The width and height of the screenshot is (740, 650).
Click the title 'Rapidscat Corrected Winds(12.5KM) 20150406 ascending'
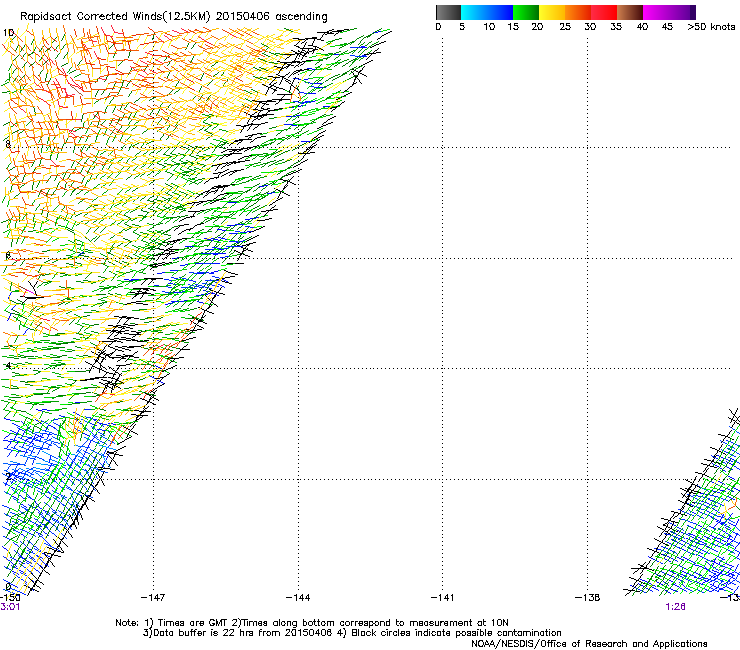click(x=174, y=17)
